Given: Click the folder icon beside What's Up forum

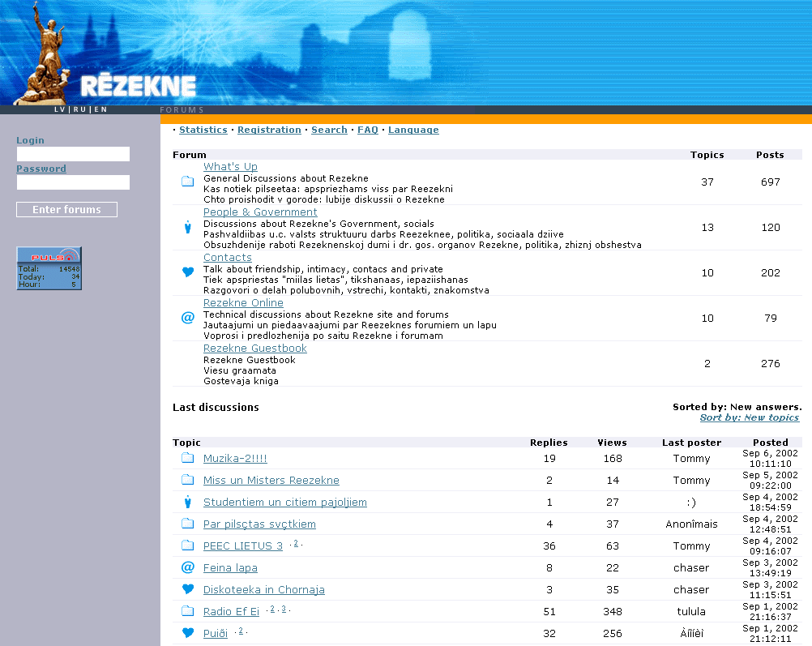Looking at the screenshot, I should point(187,182).
